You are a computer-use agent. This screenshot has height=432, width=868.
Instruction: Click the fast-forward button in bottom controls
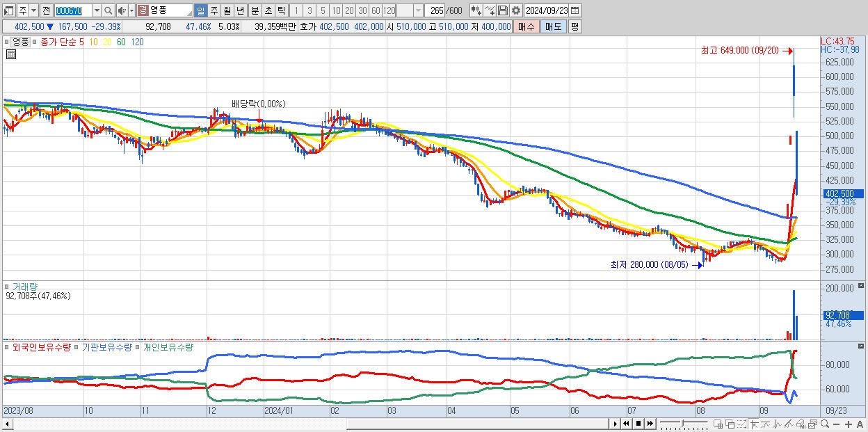pos(650,424)
